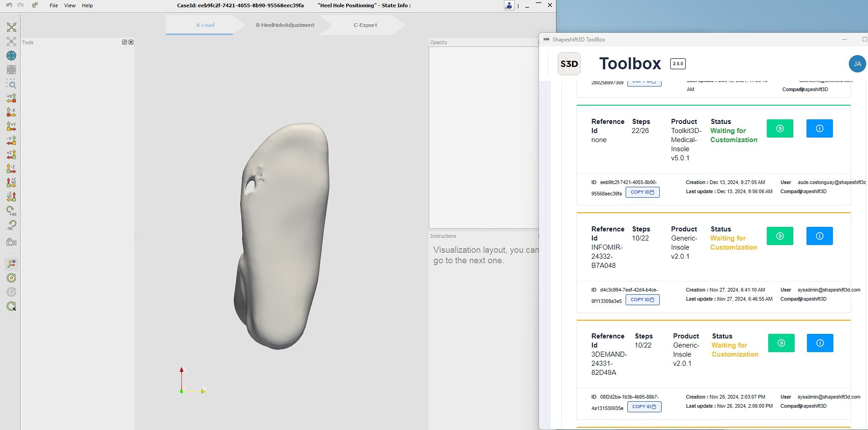868x430 pixels.
Task: Open the View menu
Action: pos(70,5)
